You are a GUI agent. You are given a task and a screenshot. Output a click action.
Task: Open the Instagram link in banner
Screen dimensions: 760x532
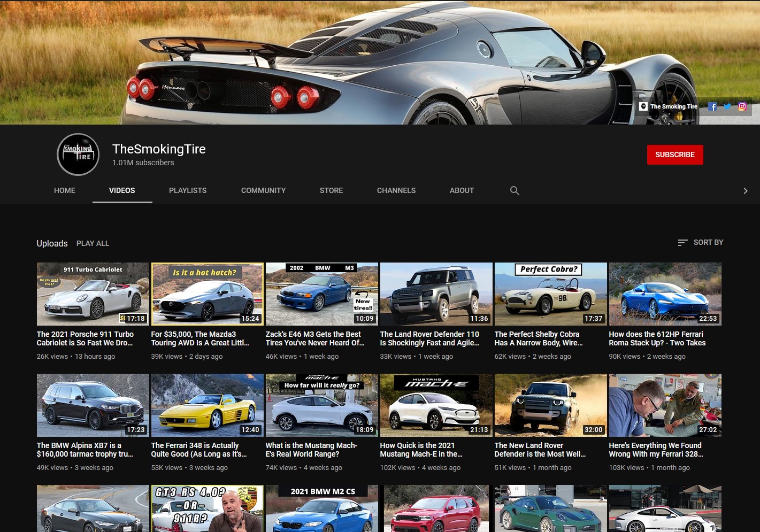point(742,106)
